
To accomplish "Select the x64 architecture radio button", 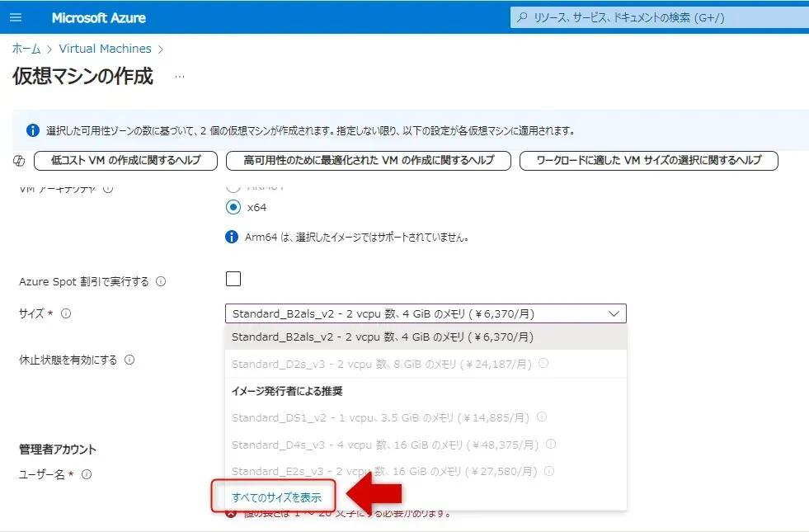I will [x=233, y=207].
